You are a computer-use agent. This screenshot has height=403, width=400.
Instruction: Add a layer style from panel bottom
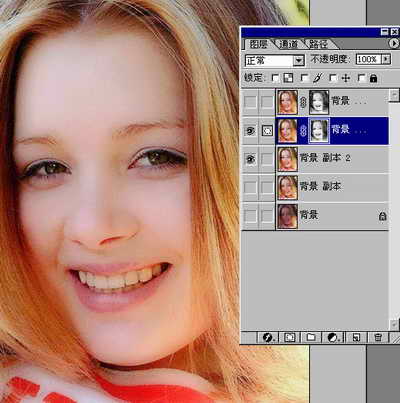point(268,337)
